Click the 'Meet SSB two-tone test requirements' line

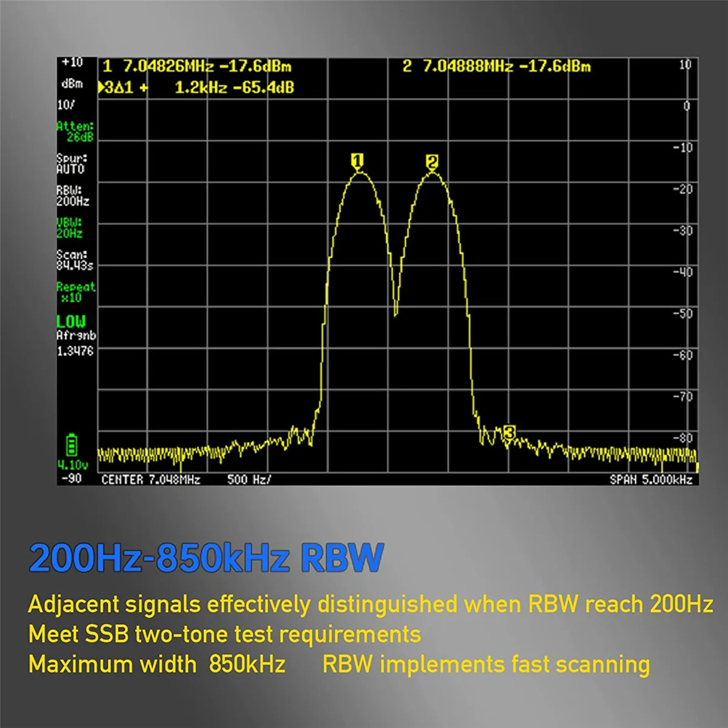[224, 635]
